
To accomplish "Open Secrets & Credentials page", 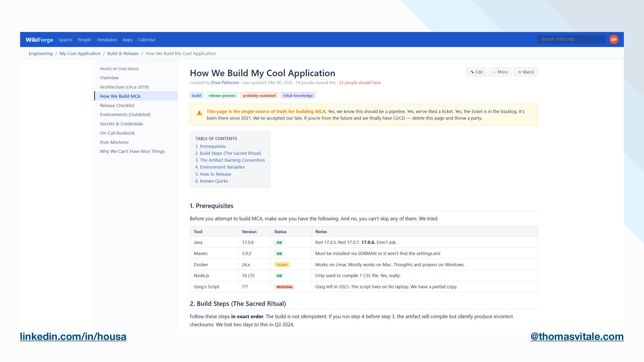I will click(121, 124).
